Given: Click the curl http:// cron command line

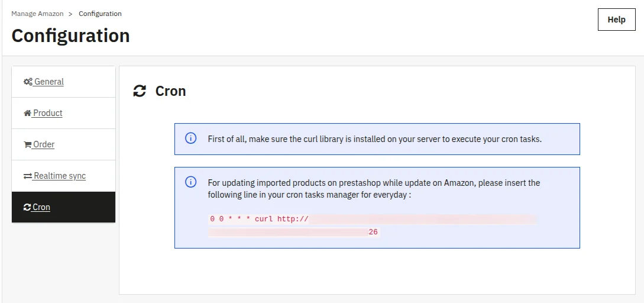Looking at the screenshot, I should (x=259, y=219).
